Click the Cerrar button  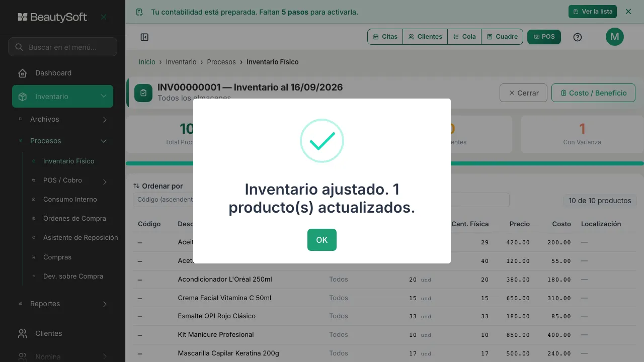pyautogui.click(x=523, y=93)
